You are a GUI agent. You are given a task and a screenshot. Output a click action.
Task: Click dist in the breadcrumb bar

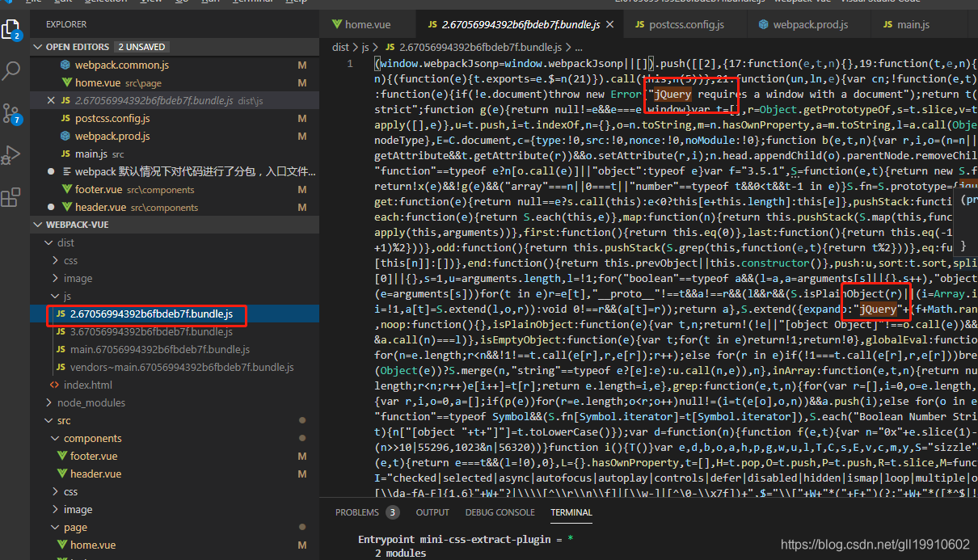340,47
